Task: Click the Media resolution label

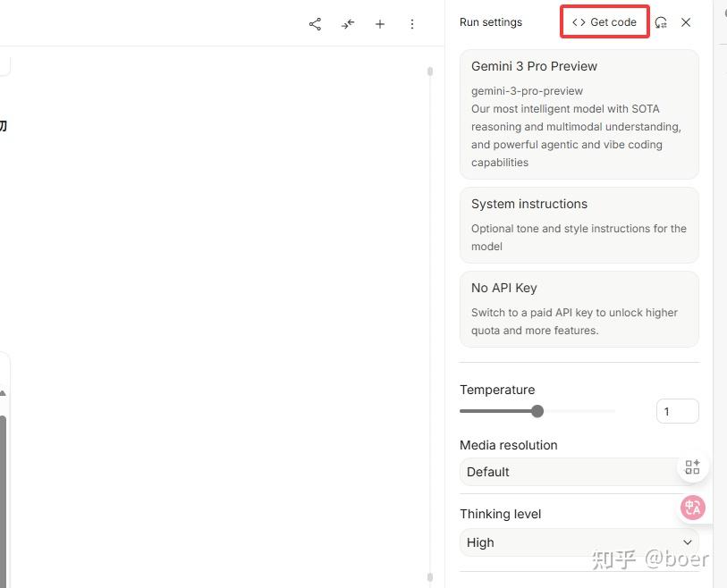Action: [508, 445]
